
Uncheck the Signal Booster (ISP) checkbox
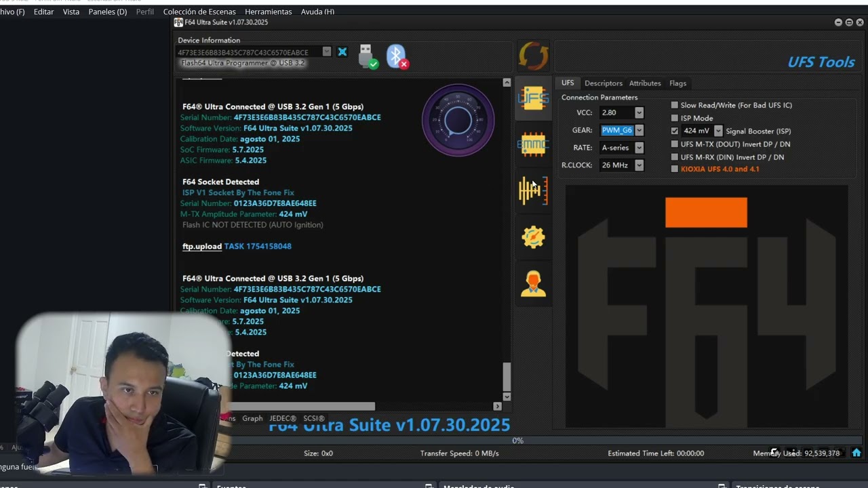coord(674,131)
